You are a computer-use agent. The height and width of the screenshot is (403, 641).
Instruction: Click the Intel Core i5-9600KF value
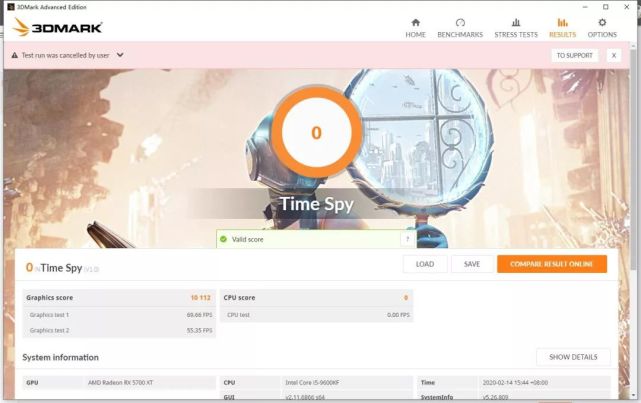[x=312, y=383]
